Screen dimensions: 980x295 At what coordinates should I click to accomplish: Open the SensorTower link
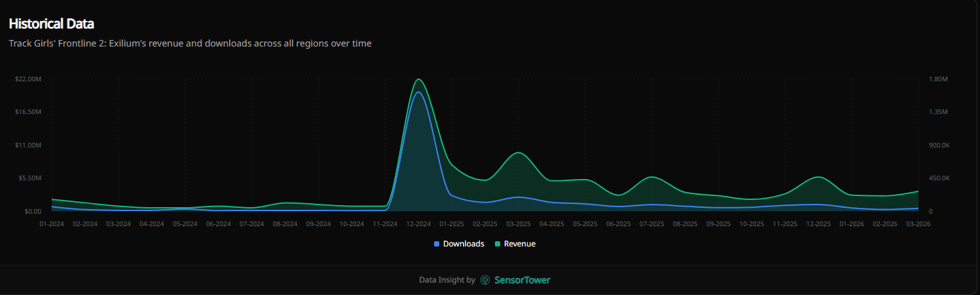click(515, 280)
